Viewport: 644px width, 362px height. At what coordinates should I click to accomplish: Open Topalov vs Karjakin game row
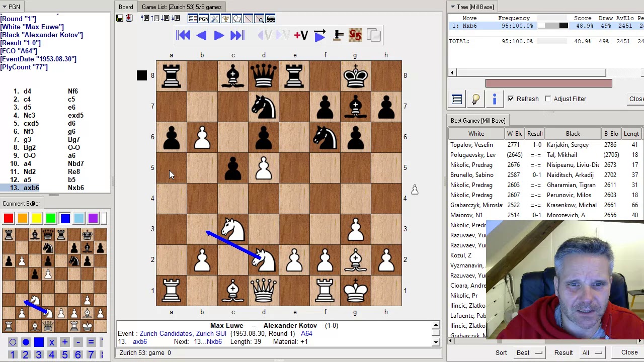click(546, 145)
